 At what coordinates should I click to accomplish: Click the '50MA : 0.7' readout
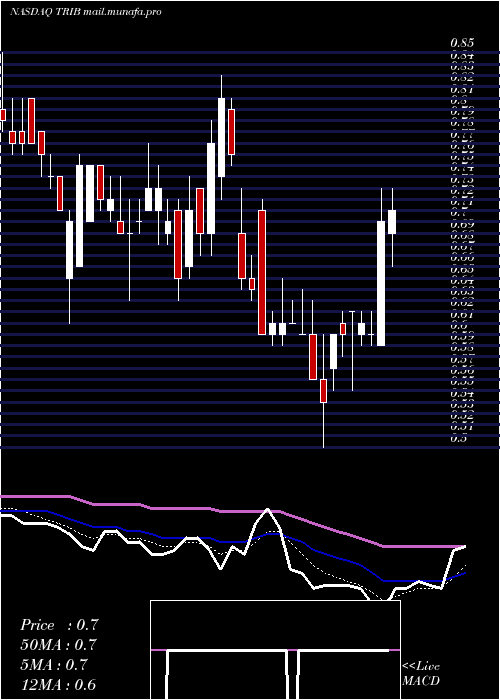pyautogui.click(x=59, y=645)
